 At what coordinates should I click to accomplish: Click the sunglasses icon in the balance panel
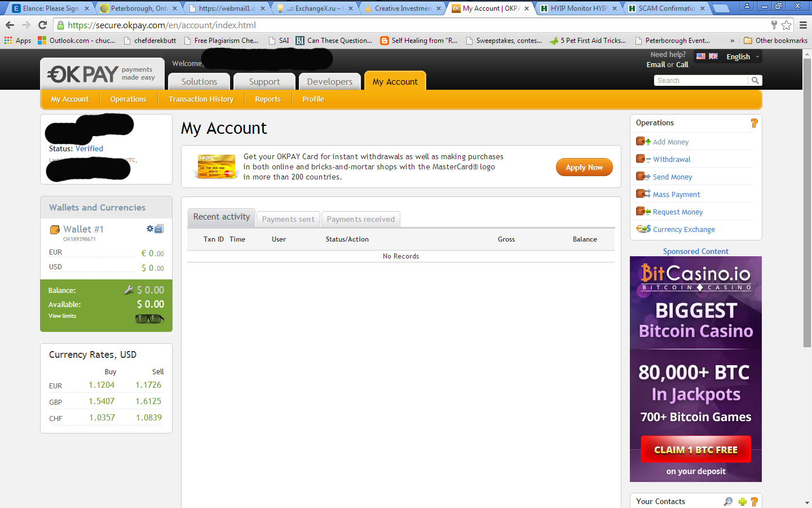[149, 319]
